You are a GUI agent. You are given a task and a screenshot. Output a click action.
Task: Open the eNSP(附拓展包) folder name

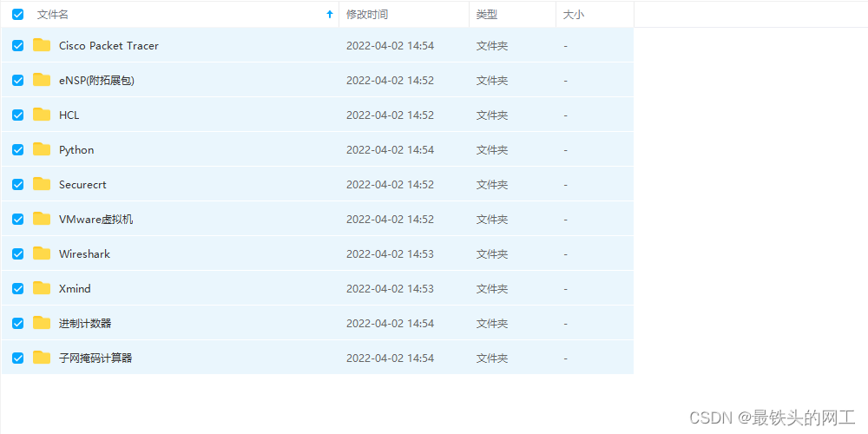click(x=97, y=81)
